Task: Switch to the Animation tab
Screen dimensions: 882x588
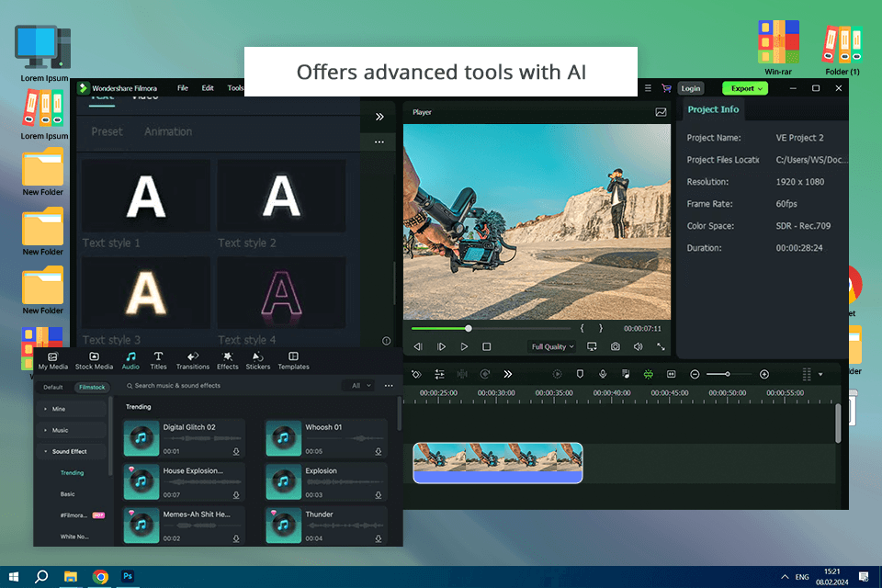Action: pyautogui.click(x=168, y=131)
